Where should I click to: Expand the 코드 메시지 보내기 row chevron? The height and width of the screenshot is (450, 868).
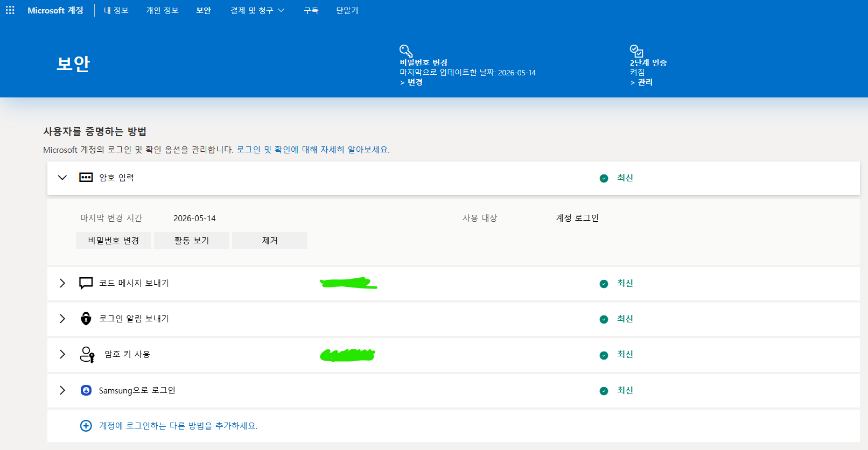tap(62, 283)
